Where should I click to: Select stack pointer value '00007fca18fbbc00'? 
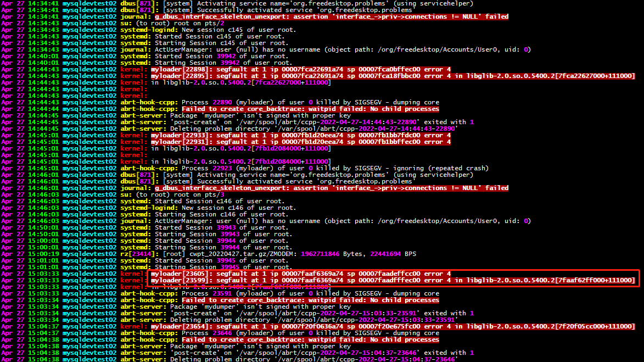coord(389,76)
